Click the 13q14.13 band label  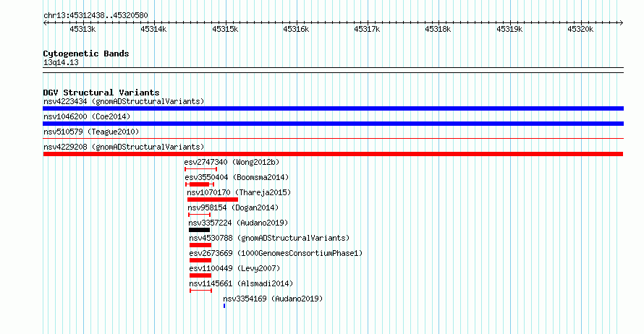(61, 62)
